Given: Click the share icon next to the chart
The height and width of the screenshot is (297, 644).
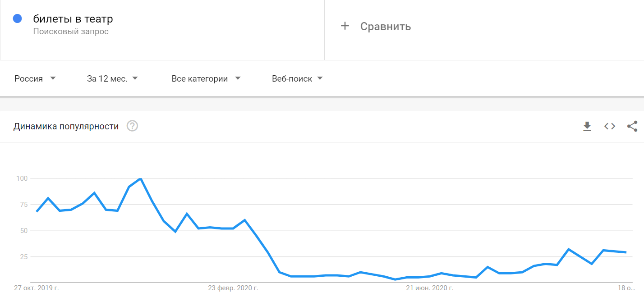Looking at the screenshot, I should tap(631, 126).
